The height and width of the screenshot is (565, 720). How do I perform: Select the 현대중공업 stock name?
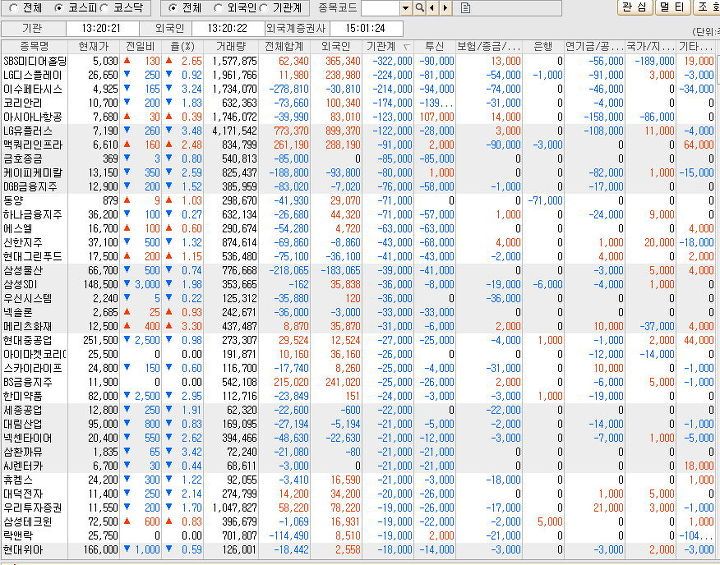coord(27,340)
